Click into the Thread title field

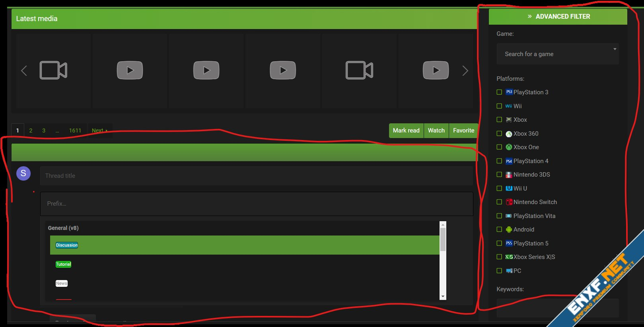(x=256, y=176)
